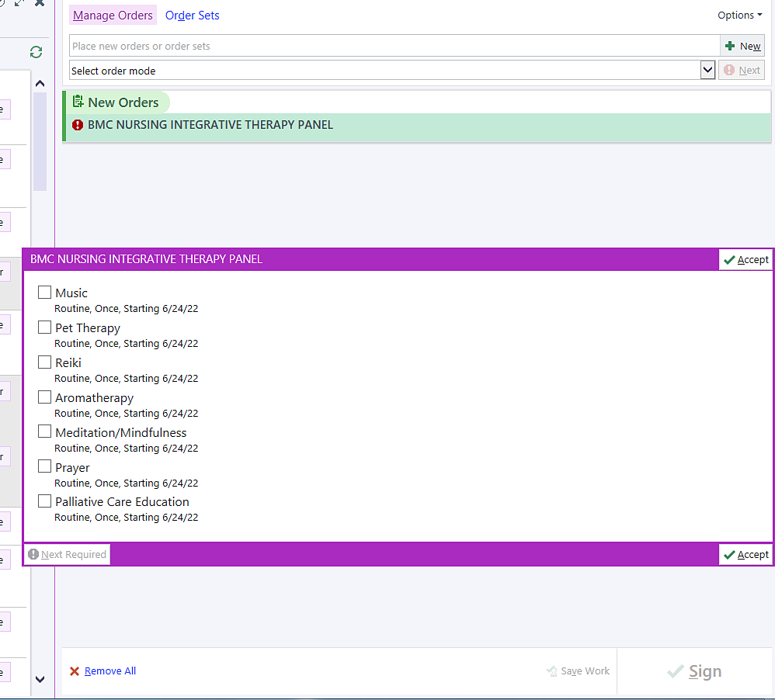The image size is (775, 700).
Task: Click the green plus New button
Action: point(742,46)
